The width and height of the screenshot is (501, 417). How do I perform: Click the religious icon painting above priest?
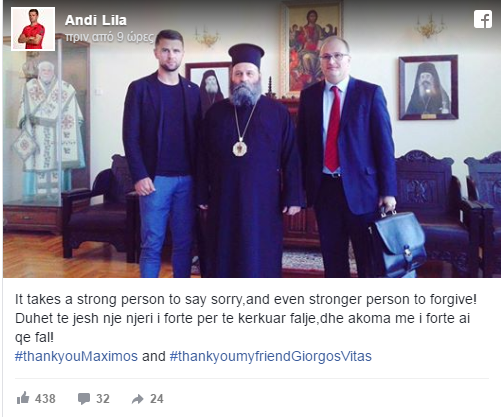[312, 48]
